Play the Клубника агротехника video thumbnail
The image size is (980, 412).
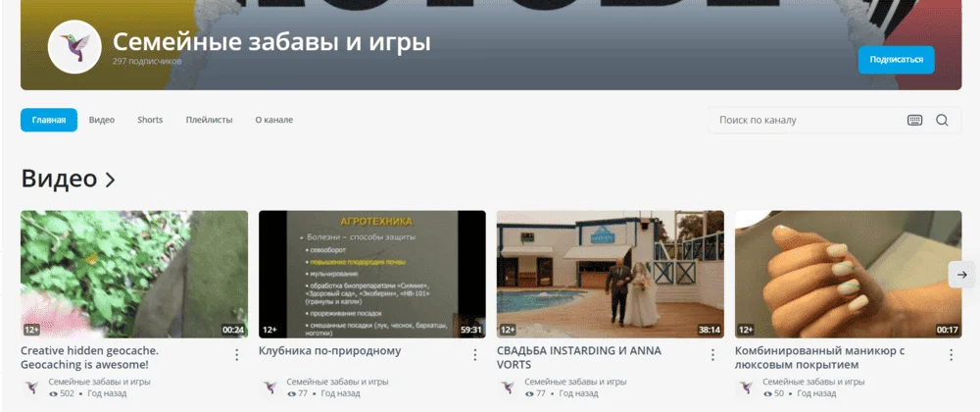click(371, 275)
